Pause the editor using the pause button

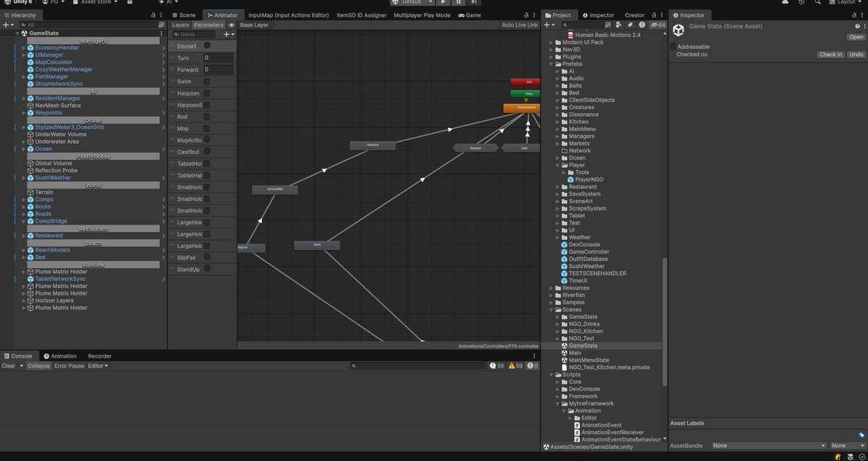(459, 2)
